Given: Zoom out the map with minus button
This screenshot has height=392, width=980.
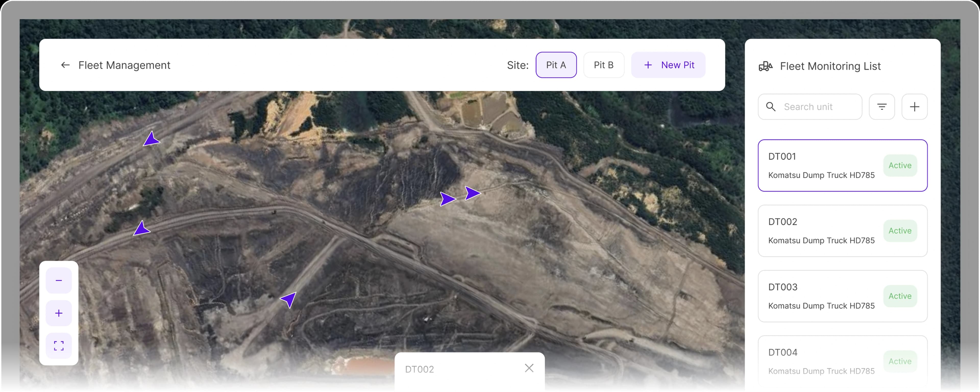Looking at the screenshot, I should coord(59,280).
